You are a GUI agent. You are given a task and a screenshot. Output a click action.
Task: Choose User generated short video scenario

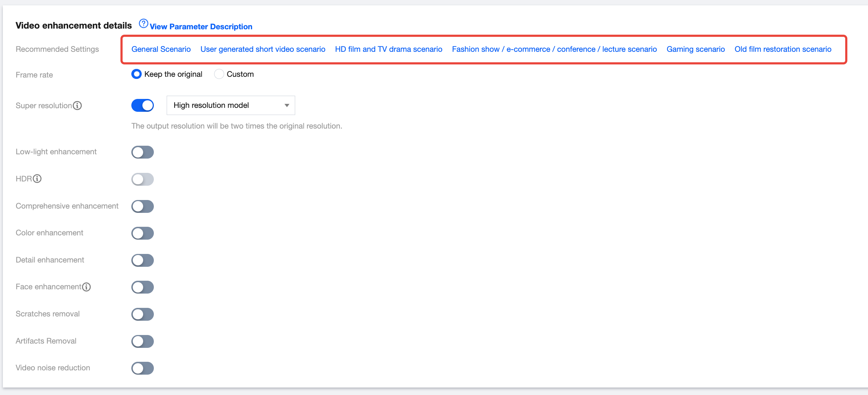tap(263, 49)
